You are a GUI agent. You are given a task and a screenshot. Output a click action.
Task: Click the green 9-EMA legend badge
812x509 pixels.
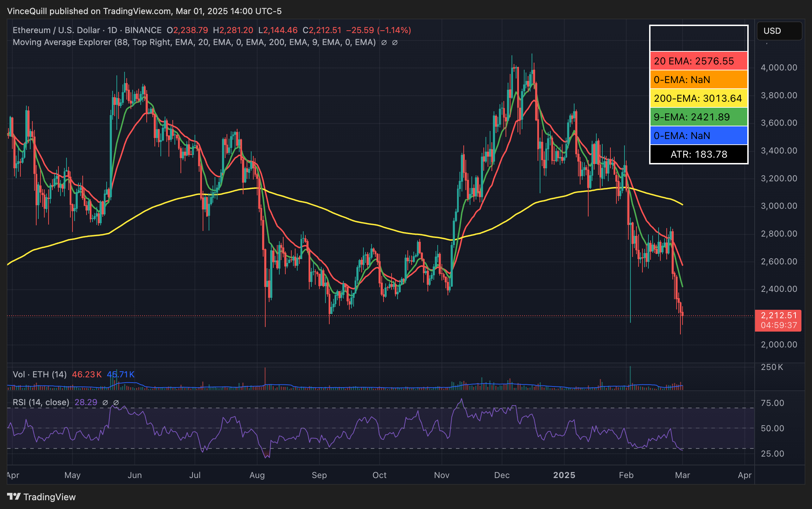[x=698, y=117]
